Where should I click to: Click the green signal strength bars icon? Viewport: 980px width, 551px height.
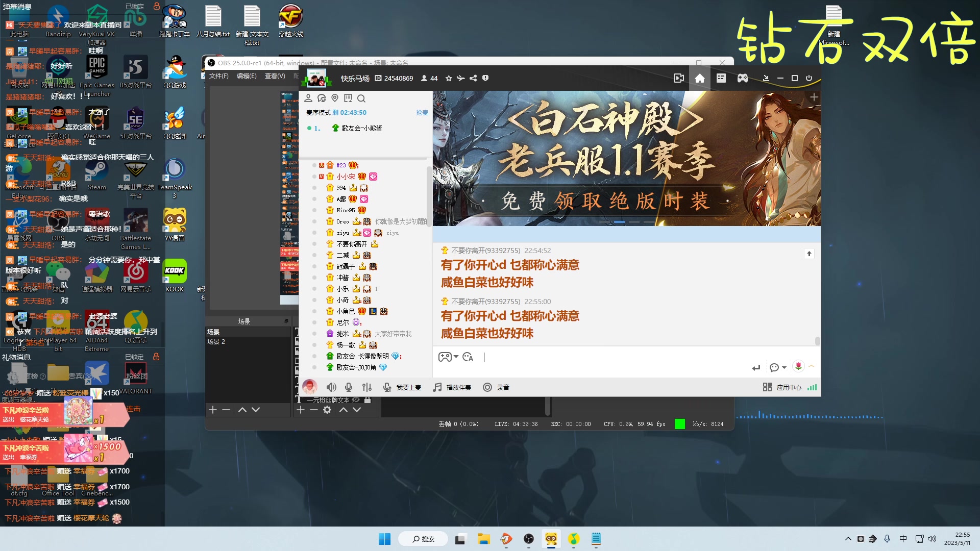point(812,387)
